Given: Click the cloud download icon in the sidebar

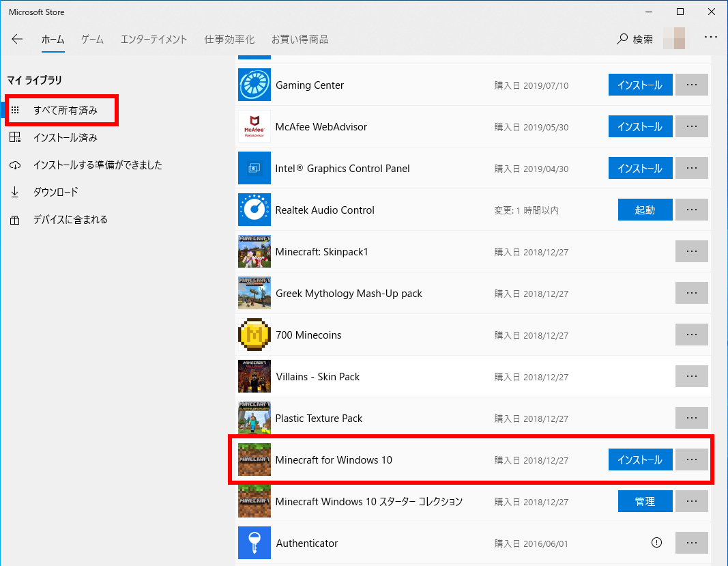Looking at the screenshot, I should point(15,165).
